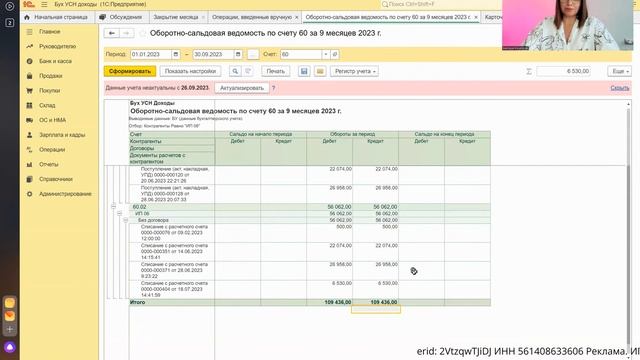Image resolution: width=640 pixels, height=360 pixels.
Task: Open the Справочники book icon
Action: [29, 179]
